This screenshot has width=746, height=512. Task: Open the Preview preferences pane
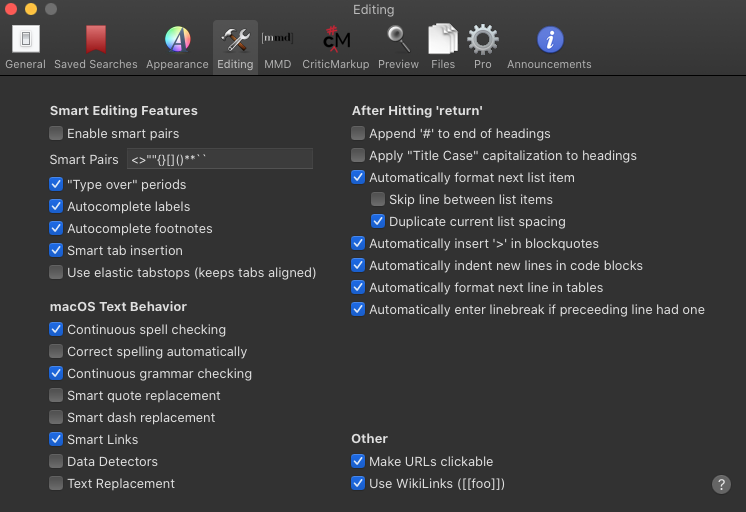click(x=398, y=47)
